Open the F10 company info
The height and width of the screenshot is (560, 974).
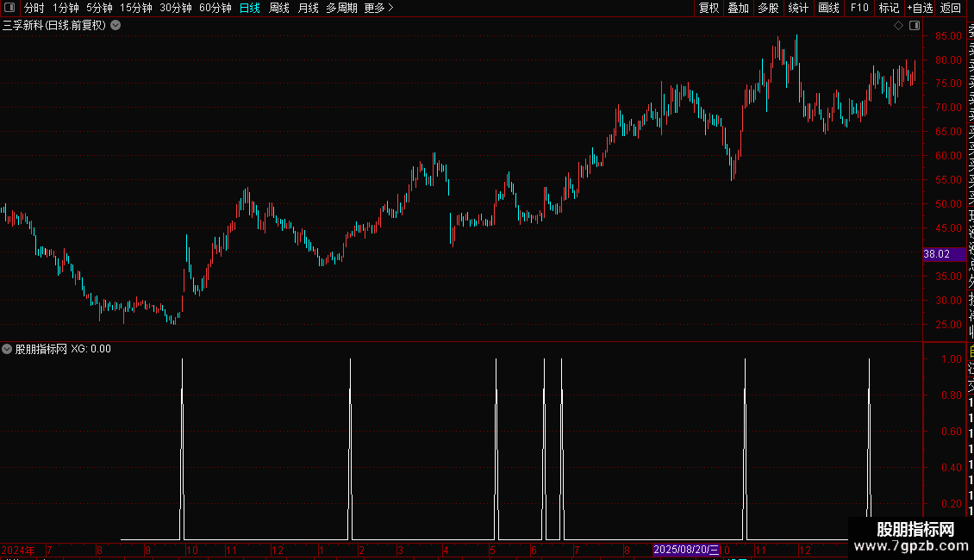[x=859, y=8]
